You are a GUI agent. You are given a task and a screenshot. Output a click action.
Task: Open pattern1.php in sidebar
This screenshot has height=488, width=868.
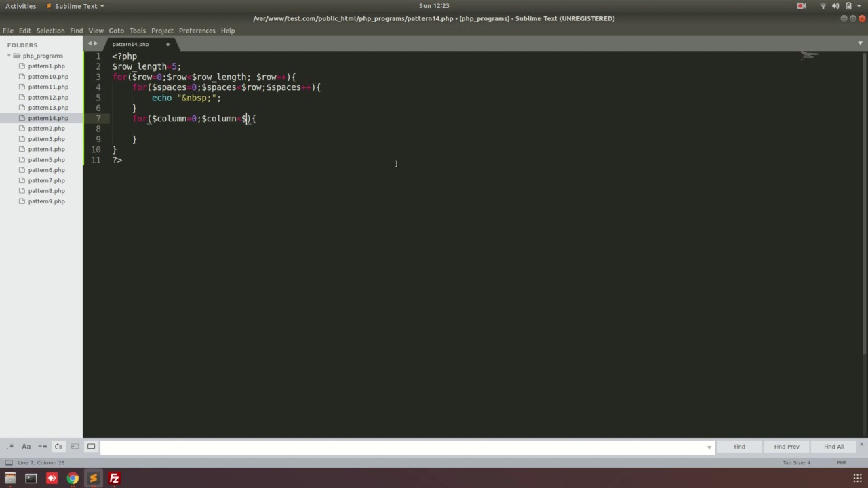pos(47,66)
